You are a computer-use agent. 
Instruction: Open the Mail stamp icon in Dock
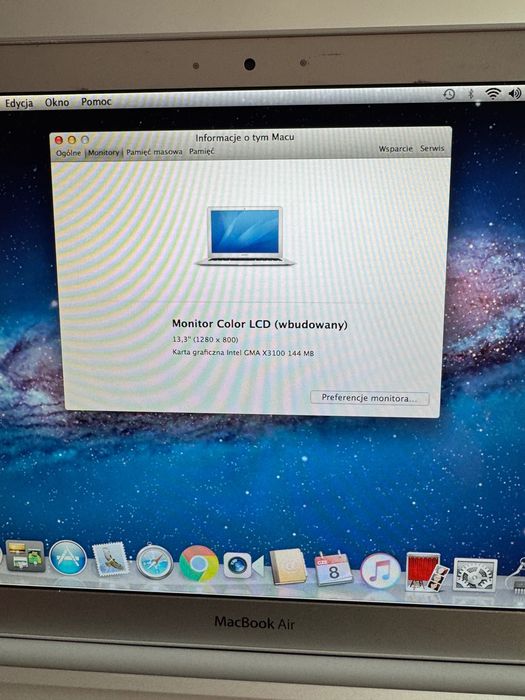pyautogui.click(x=110, y=559)
